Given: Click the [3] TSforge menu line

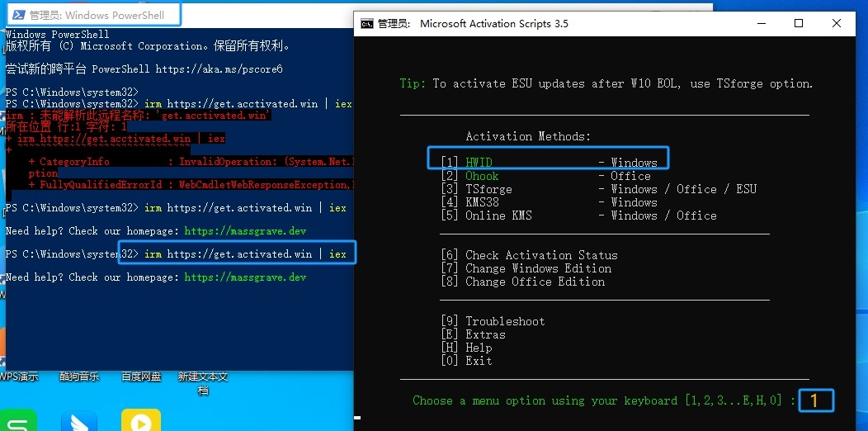Looking at the screenshot, I should coord(598,189).
